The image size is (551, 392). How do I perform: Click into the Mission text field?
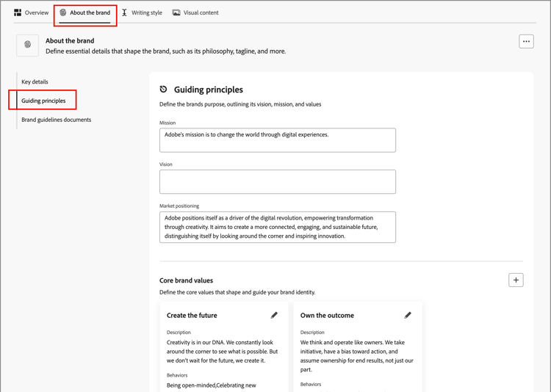pyautogui.click(x=278, y=140)
